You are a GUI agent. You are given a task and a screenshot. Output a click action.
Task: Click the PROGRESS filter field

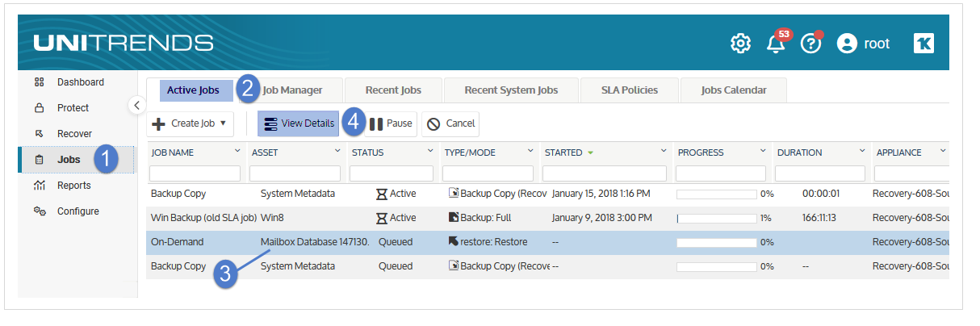[721, 173]
